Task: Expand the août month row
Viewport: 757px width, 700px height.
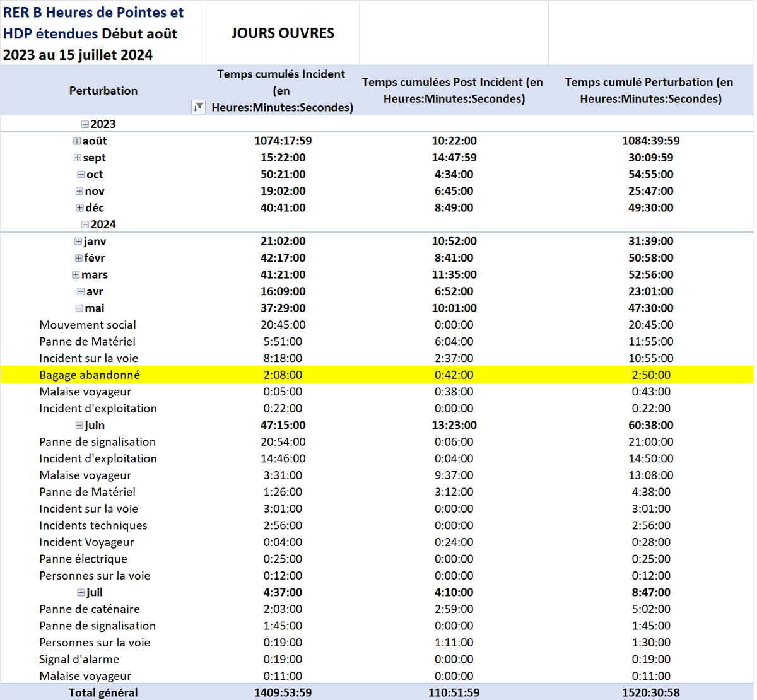Action: click(77, 141)
